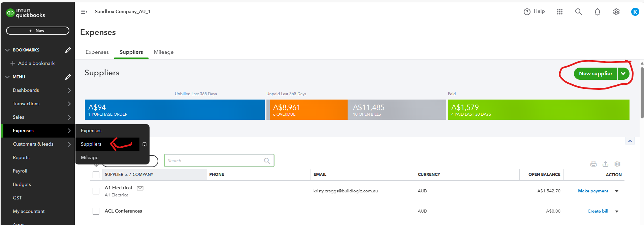The image size is (644, 225).
Task: Open the settings gear in header
Action: coord(616,12)
